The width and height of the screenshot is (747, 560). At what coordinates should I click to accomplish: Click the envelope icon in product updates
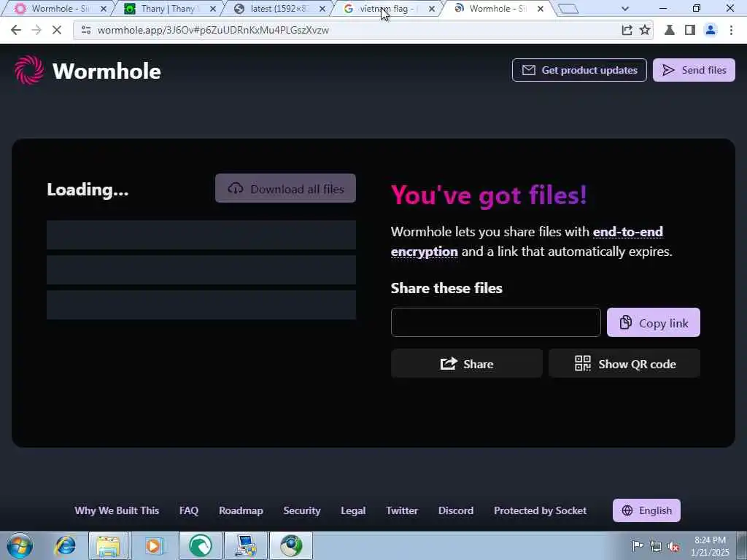(x=528, y=70)
